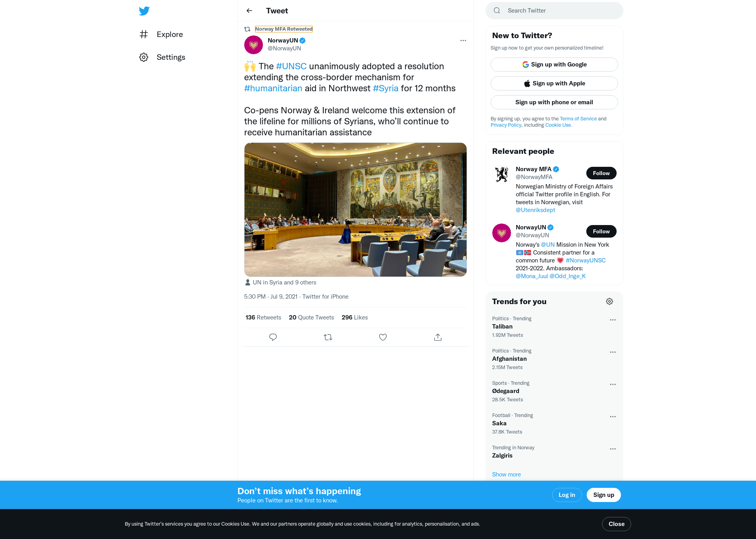This screenshot has width=756, height=539.
Task: Open the NorwayUN profile avatar on the tweet
Action: 254,45
